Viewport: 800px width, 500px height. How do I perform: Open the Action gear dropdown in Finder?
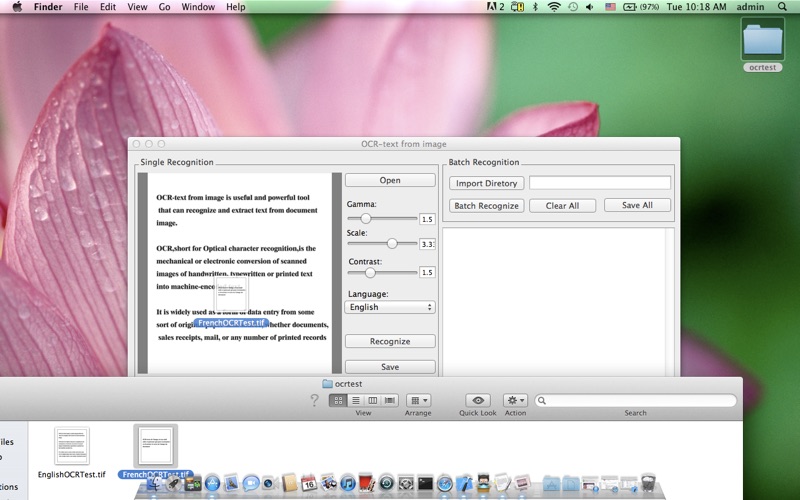tap(515, 401)
